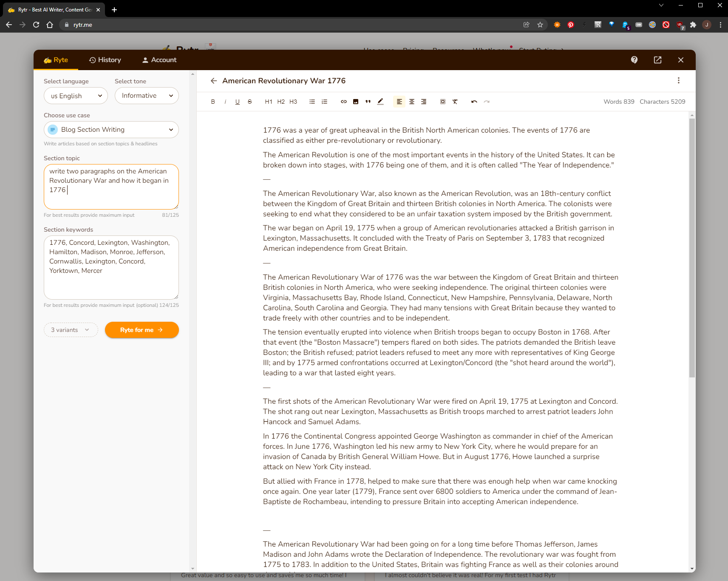Set Heading 3 style (H3)
Image resolution: width=728 pixels, height=581 pixels.
tap(293, 102)
